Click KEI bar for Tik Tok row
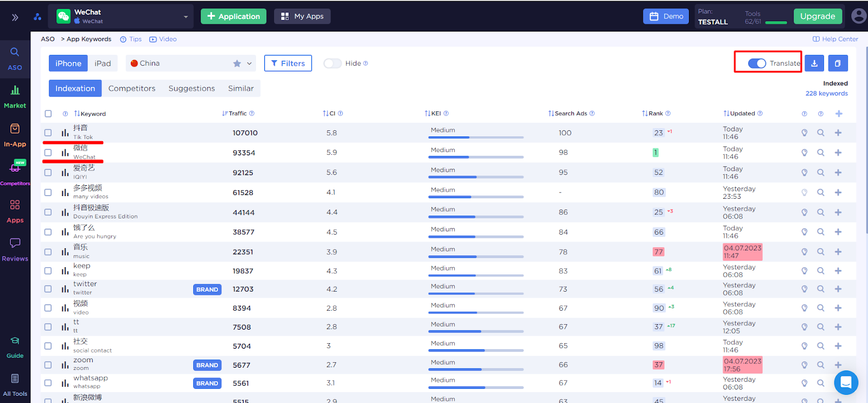The width and height of the screenshot is (868, 403). pos(476,137)
